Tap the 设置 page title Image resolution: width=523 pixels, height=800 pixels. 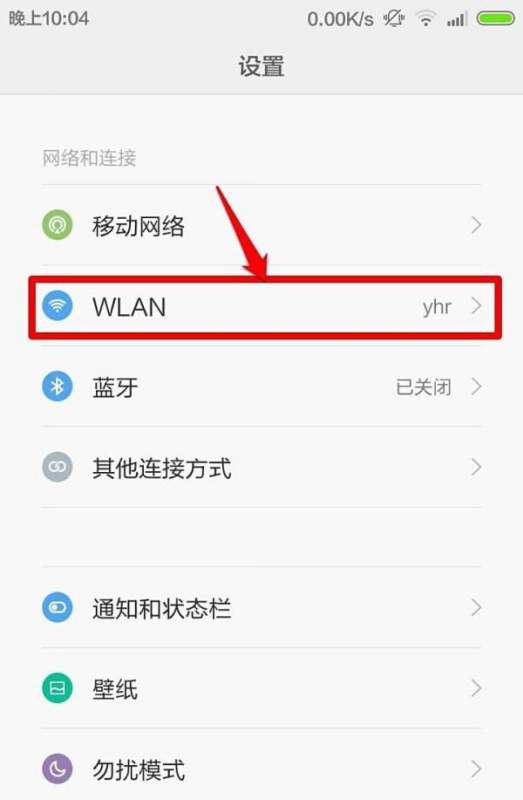(x=261, y=66)
